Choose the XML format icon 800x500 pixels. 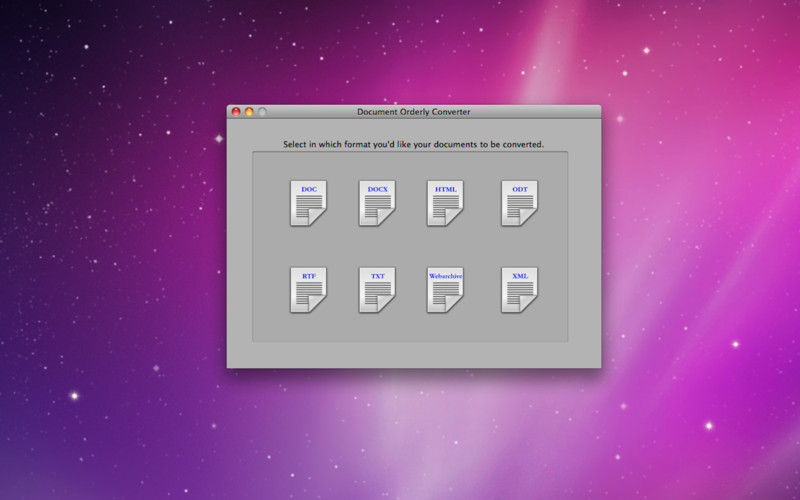click(x=519, y=290)
